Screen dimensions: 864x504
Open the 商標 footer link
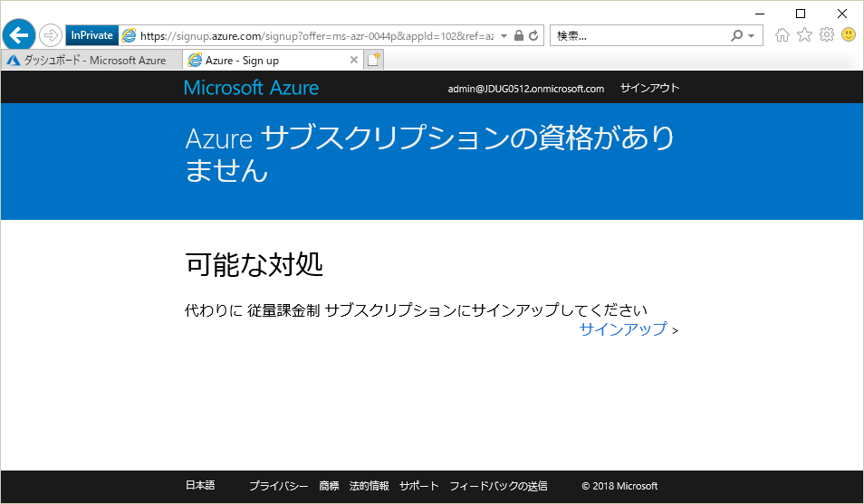[x=329, y=486]
